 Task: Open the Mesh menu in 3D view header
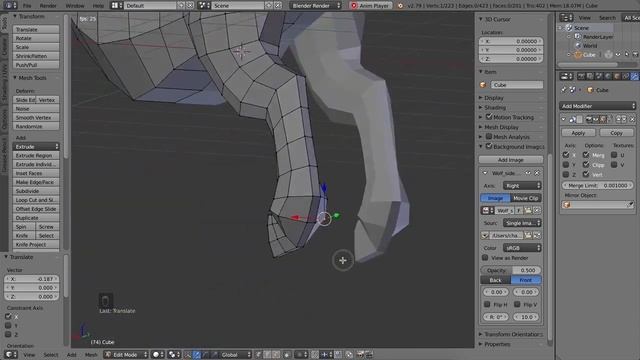click(91, 355)
